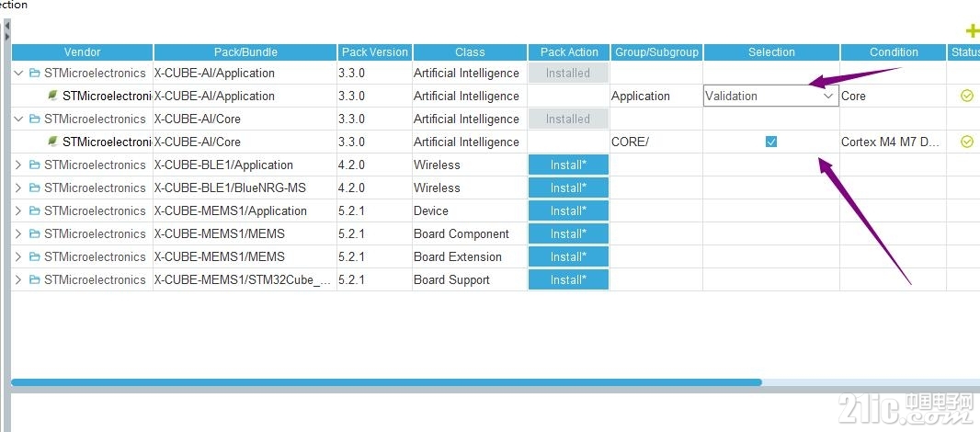This screenshot has width=980, height=432.
Task: Click folder icon of Board Support row
Action: (34, 280)
